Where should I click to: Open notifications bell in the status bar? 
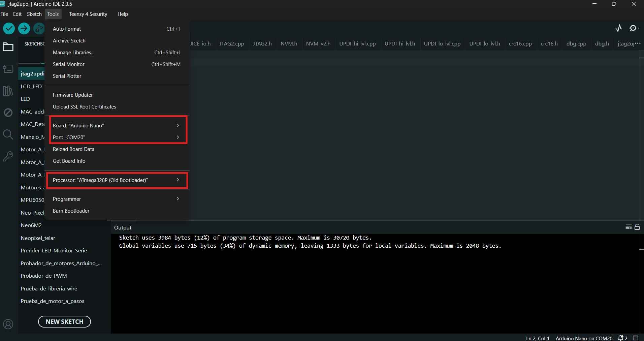623,338
